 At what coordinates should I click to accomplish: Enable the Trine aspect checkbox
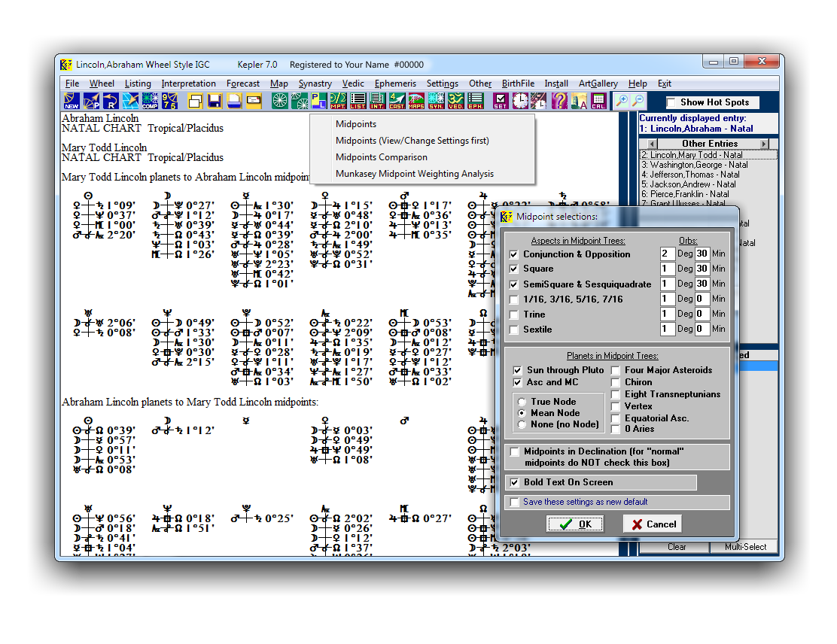point(513,314)
